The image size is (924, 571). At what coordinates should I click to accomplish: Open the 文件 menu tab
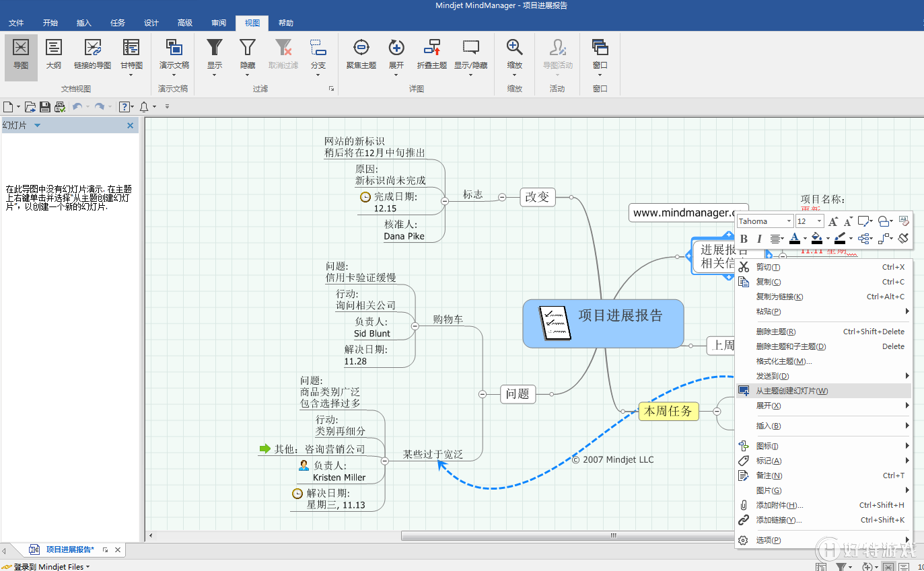point(16,23)
